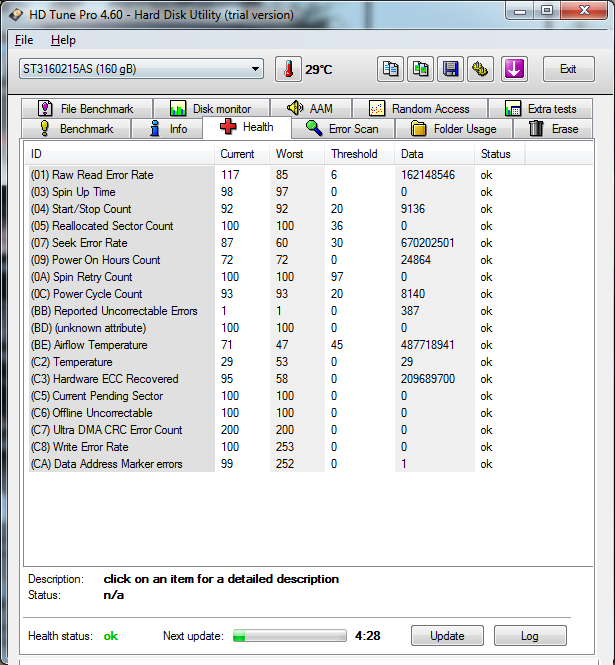
Task: Click the save floppy disk icon
Action: tap(450, 69)
